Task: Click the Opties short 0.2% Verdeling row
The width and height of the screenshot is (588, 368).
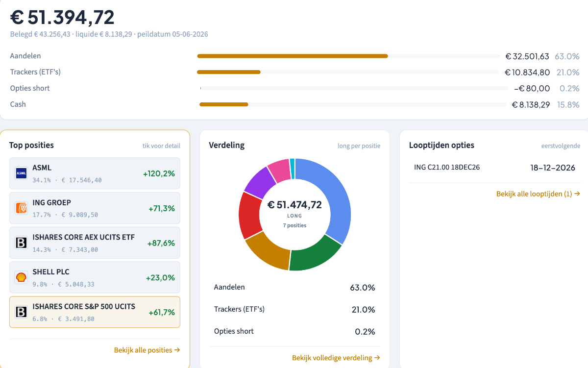Action: (294, 331)
